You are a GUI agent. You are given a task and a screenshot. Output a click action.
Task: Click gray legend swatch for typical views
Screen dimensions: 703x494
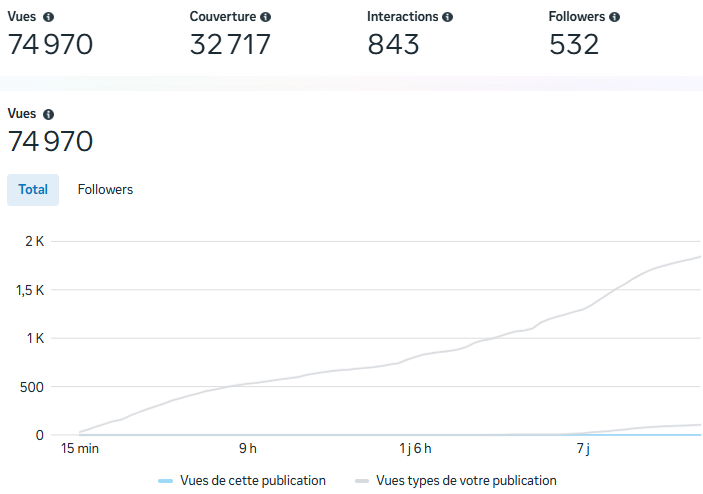click(x=362, y=481)
